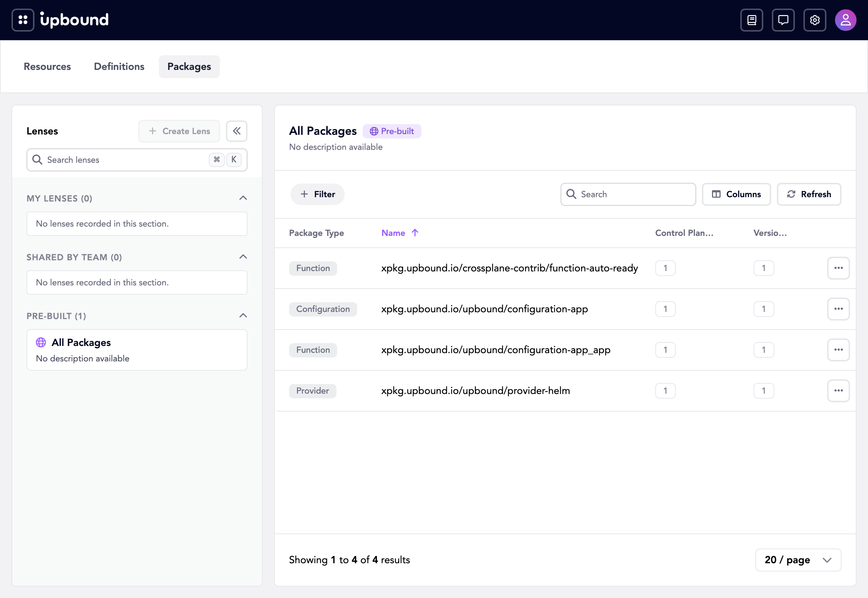Click version count for configuration-app_app

point(763,350)
